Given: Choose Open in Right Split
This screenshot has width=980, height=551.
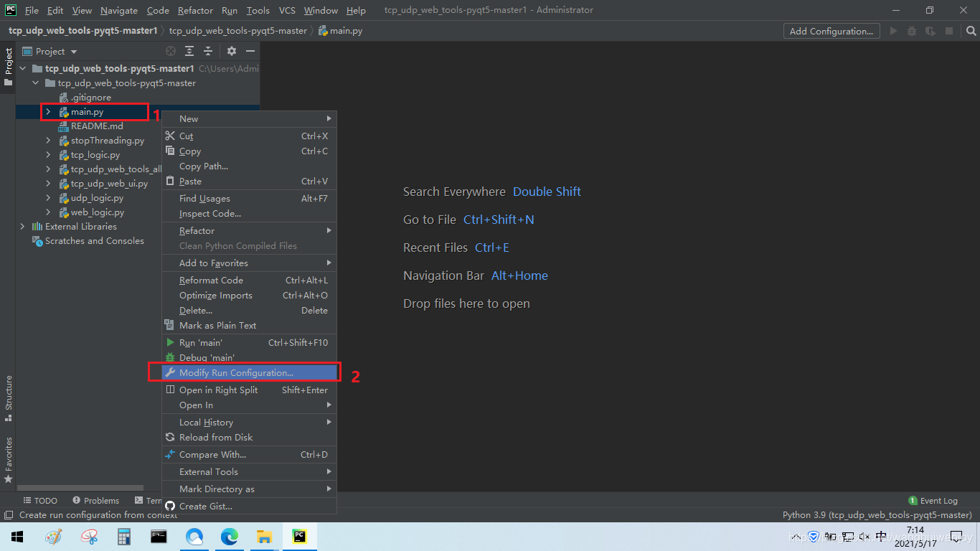Looking at the screenshot, I should (x=250, y=390).
